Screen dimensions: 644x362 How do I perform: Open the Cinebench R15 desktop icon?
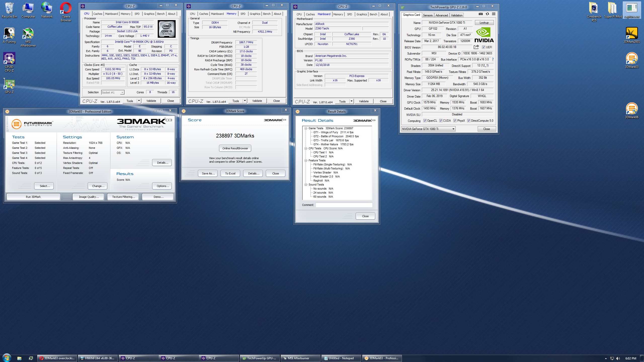click(x=594, y=12)
